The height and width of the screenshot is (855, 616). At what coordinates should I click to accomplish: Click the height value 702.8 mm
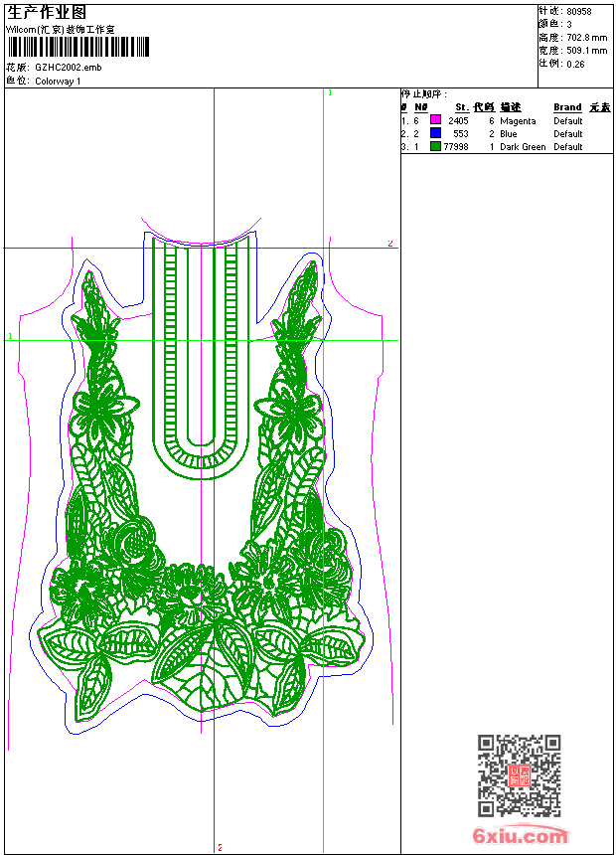(587, 38)
